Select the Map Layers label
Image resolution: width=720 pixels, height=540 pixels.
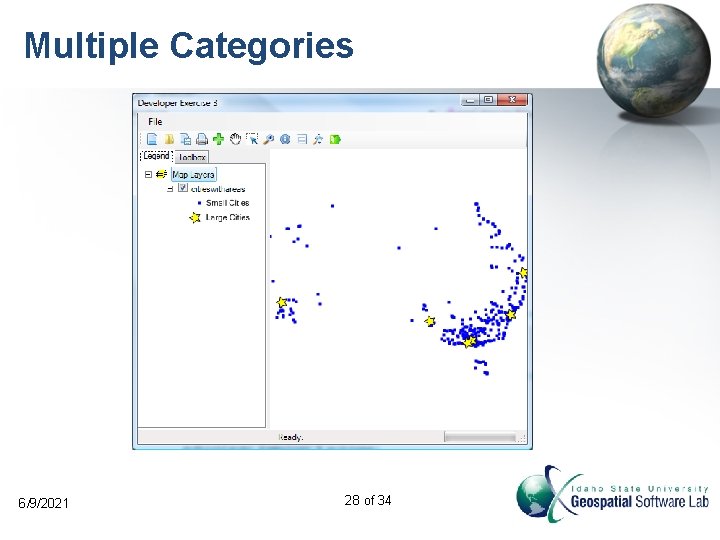pos(193,175)
